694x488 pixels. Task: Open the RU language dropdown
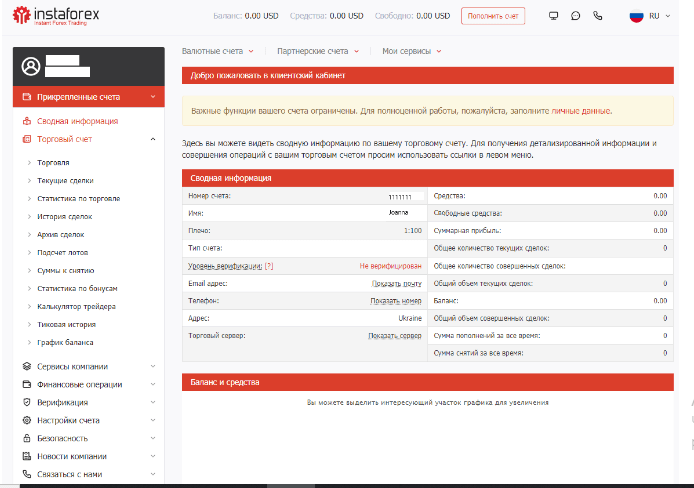[660, 16]
